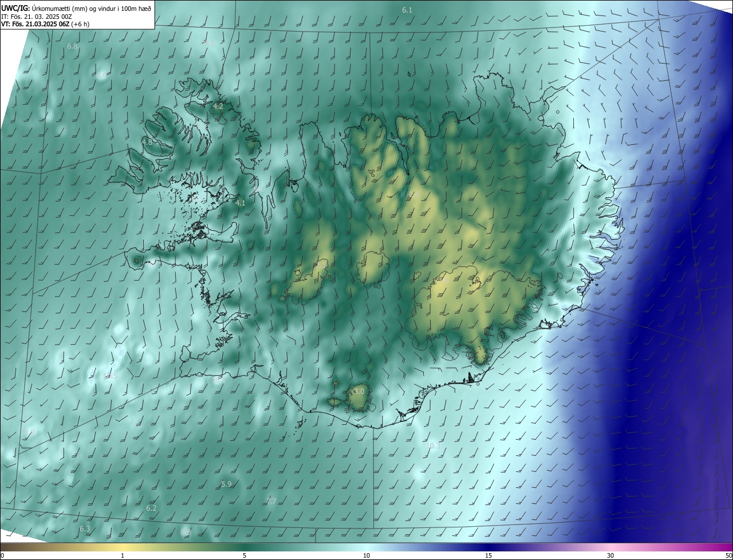Click the 7.7 precipitation value label
Screen dimensions: 733x560
coord(271,501)
